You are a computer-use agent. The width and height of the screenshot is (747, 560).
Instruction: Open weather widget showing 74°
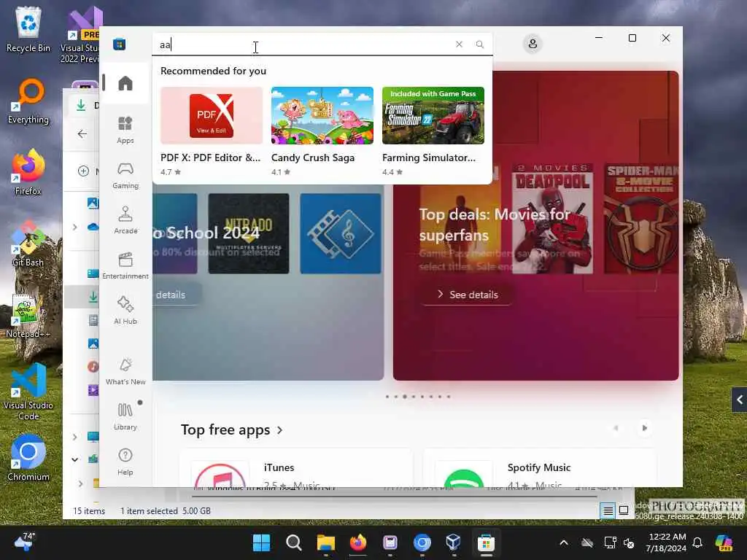(25, 542)
